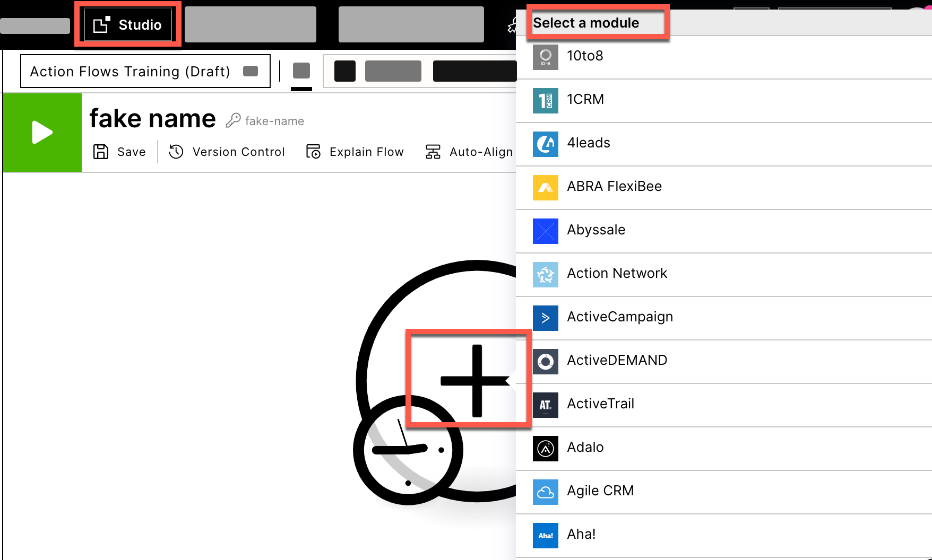Viewport: 932px width, 560px height.
Task: Click the plus sign to add module
Action: pyautogui.click(x=477, y=380)
